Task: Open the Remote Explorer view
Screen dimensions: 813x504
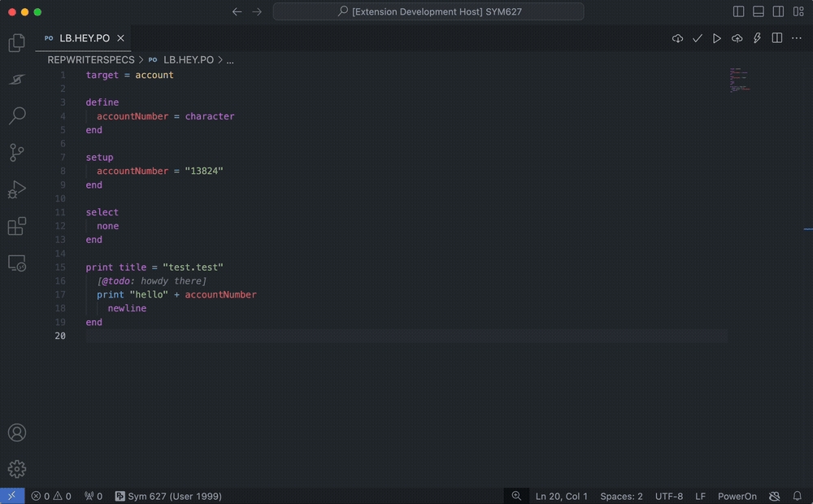Action: [x=16, y=263]
